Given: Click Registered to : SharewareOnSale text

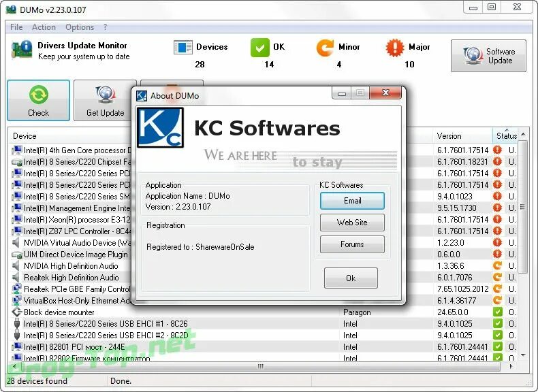Looking at the screenshot, I should click(x=200, y=247).
